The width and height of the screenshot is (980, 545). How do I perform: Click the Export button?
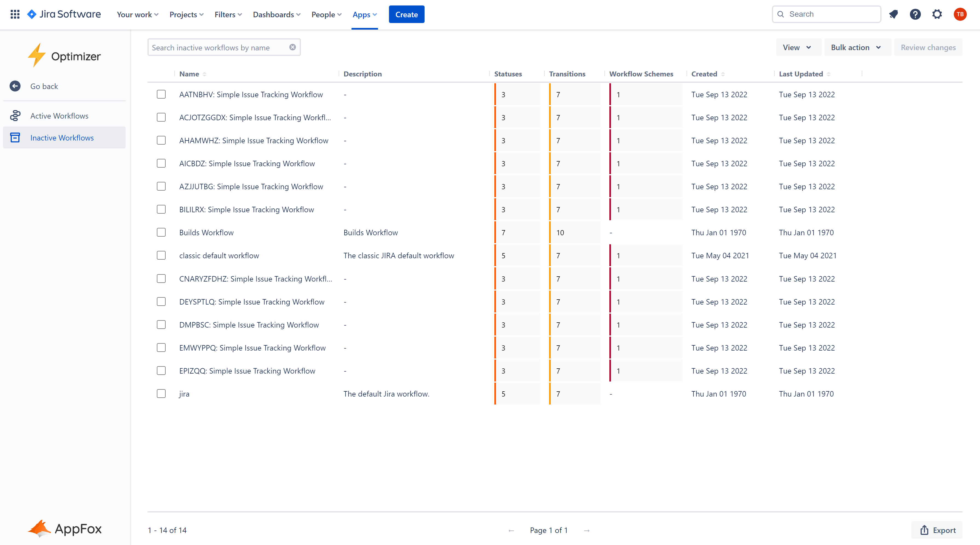(937, 530)
